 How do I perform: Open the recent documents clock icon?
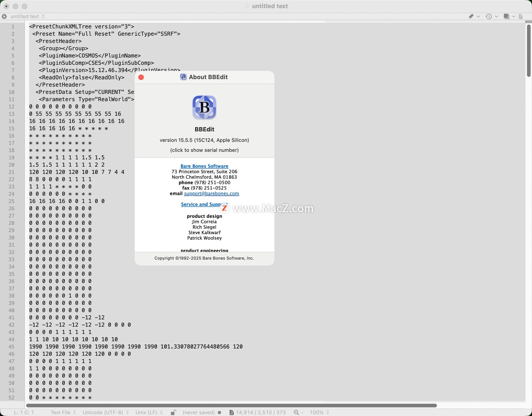pyautogui.click(x=489, y=17)
